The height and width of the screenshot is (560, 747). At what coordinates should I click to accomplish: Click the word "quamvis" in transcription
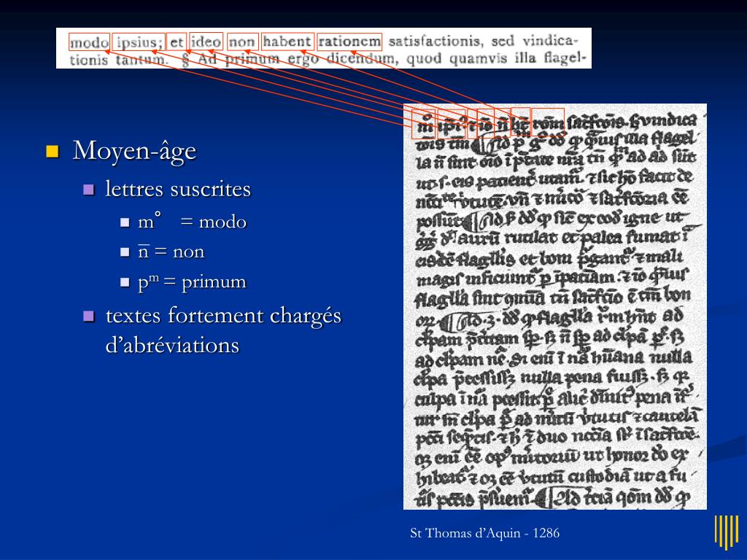(479, 58)
